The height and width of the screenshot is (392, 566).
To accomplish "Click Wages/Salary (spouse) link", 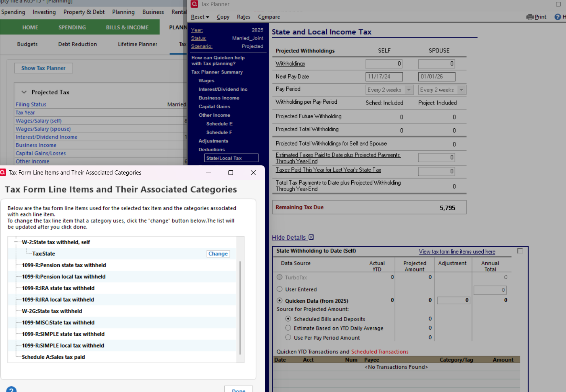I will pos(43,129).
